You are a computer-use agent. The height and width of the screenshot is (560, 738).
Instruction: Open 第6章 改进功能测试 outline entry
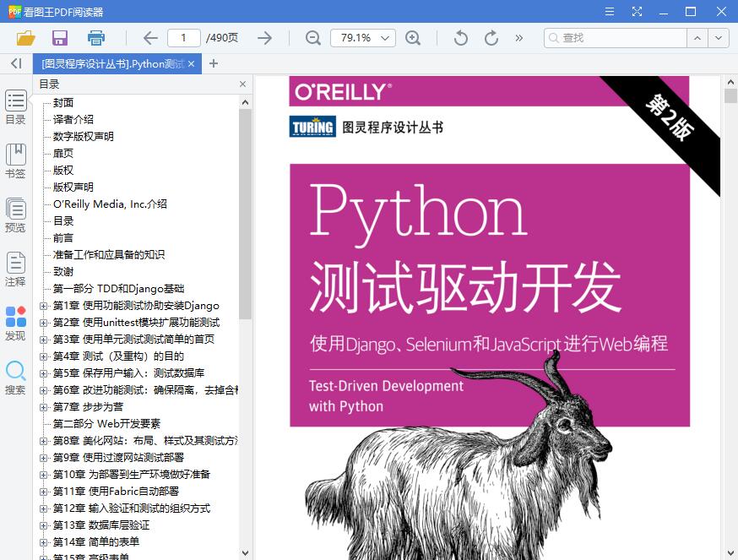point(146,390)
